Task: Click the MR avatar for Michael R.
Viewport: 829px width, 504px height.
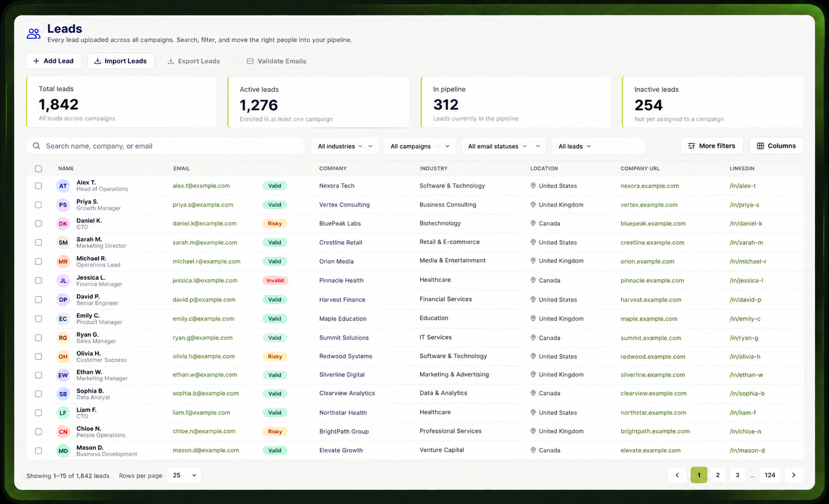Action: [x=63, y=262]
